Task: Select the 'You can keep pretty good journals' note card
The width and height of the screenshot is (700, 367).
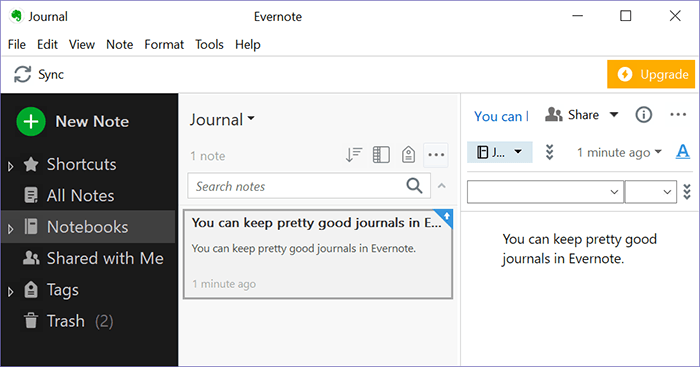Action: 318,254
